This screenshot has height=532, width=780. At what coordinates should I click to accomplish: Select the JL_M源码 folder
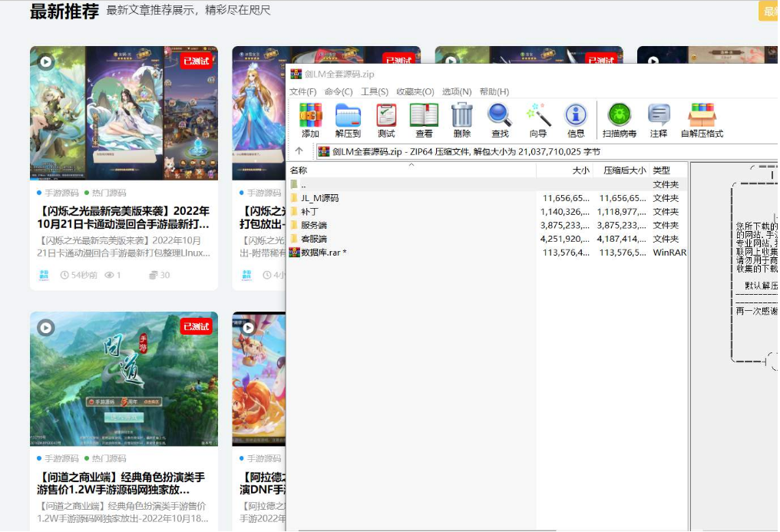(x=319, y=198)
